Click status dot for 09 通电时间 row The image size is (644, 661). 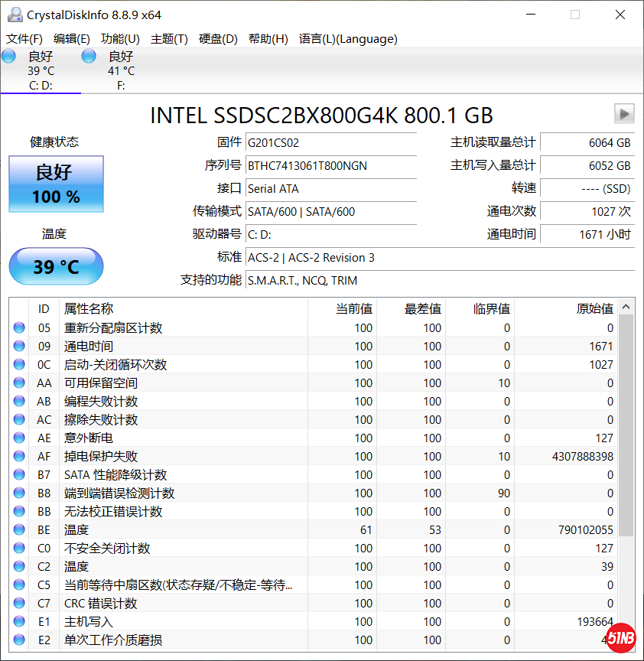tap(19, 346)
